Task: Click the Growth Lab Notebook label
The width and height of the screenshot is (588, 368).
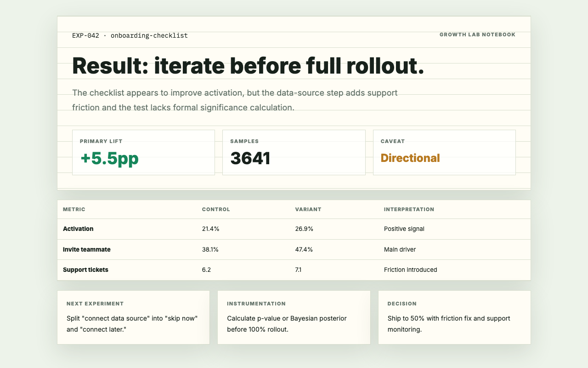Action: pyautogui.click(x=477, y=34)
